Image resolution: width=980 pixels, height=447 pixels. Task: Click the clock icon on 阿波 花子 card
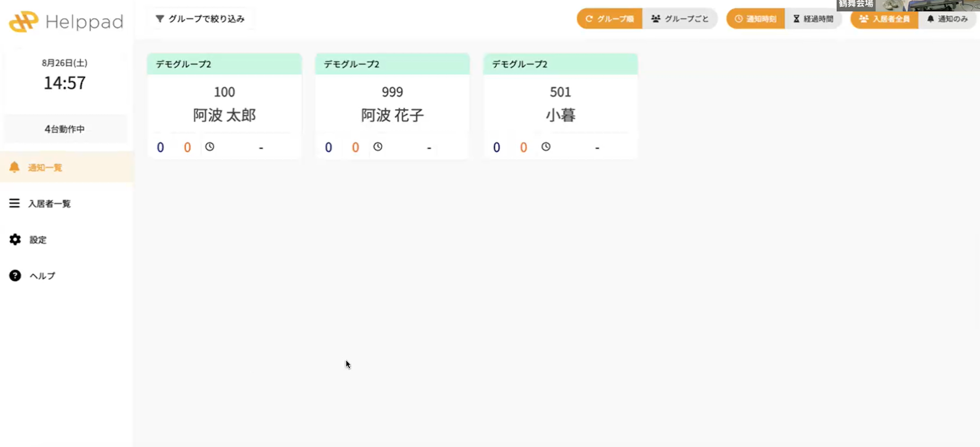tap(378, 147)
